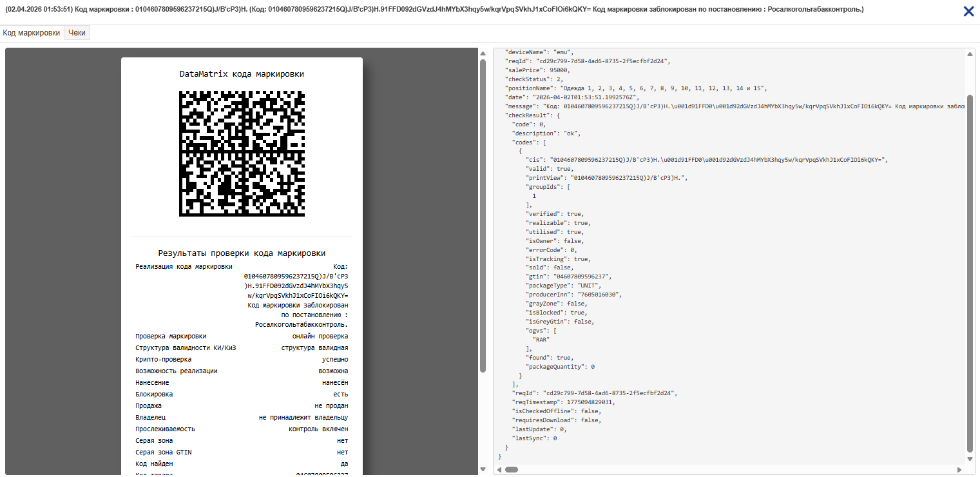Click the Крипто-проверка row in receipt
The width and height of the screenshot is (980, 477).
(x=242, y=360)
